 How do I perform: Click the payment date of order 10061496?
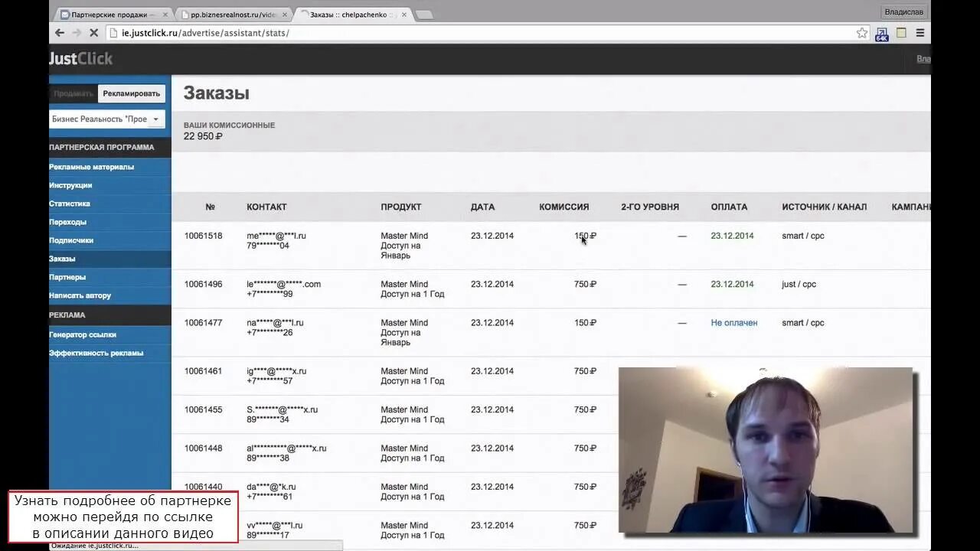(x=732, y=284)
